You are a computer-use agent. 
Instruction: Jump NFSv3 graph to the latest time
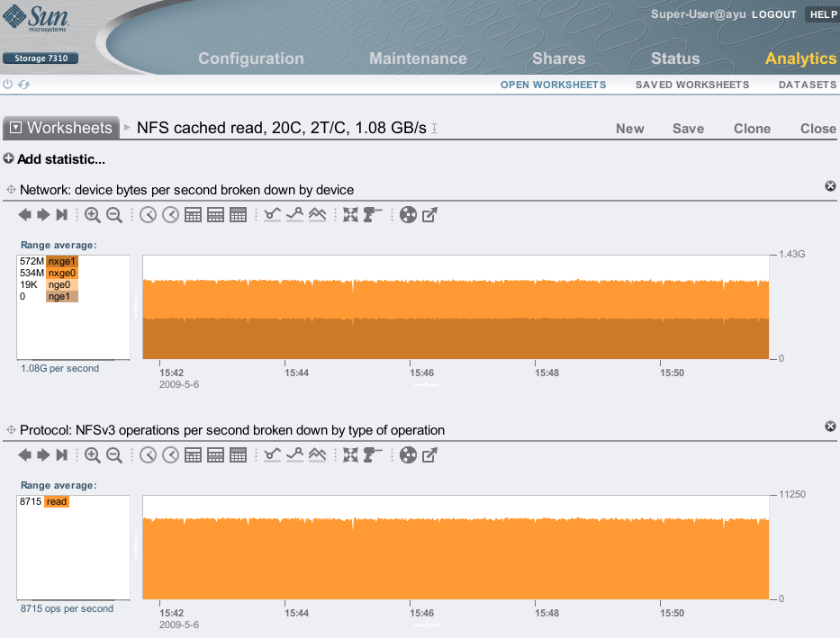click(x=61, y=455)
